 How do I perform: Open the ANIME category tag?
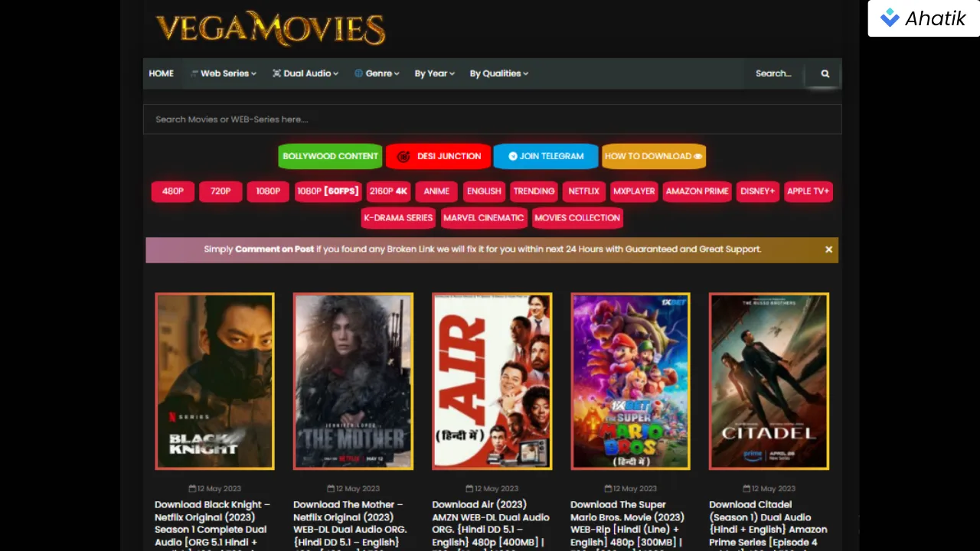point(436,191)
